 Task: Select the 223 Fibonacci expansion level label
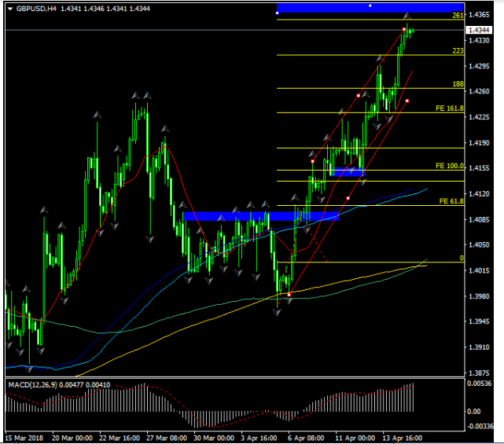click(457, 51)
